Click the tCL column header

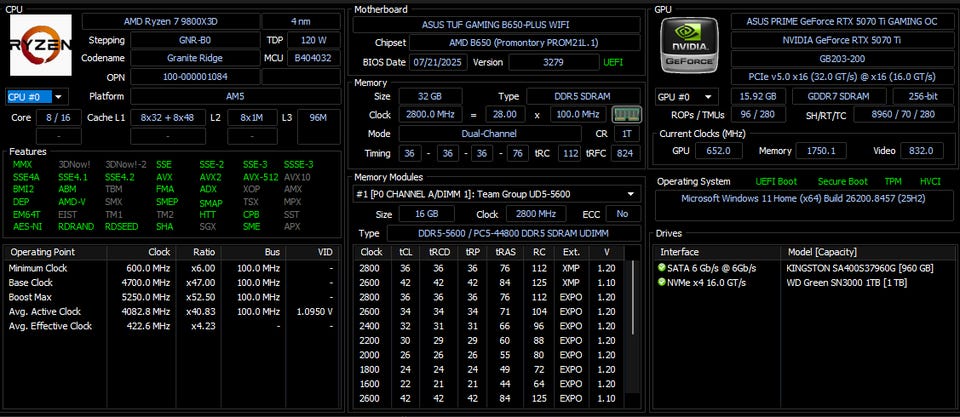[x=405, y=252]
